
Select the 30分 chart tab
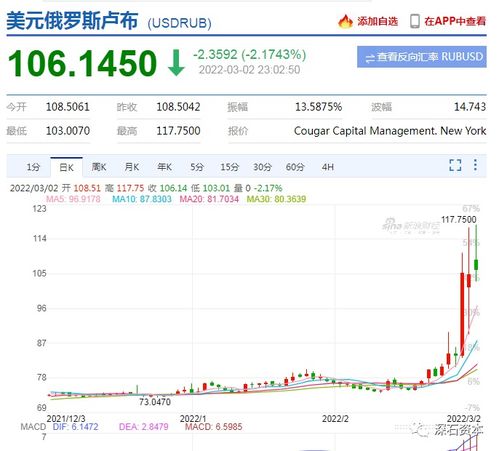[262, 167]
